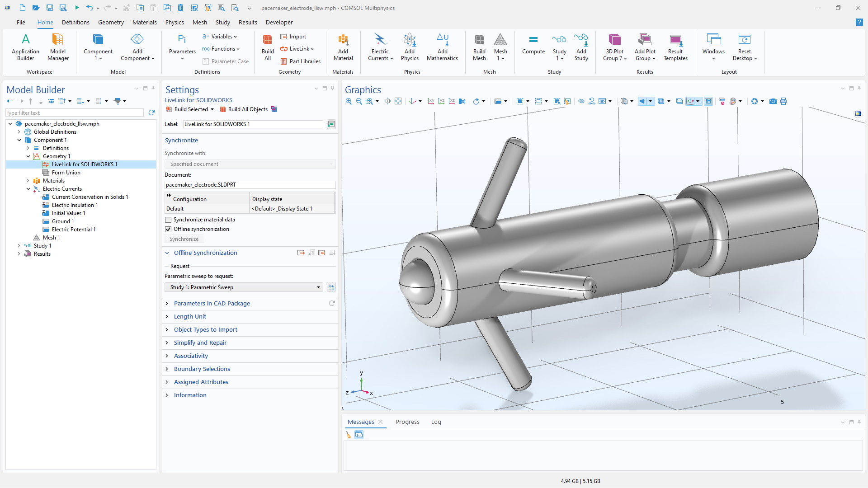Click Add Material in the Materials section
868x488 pixels.
point(343,47)
